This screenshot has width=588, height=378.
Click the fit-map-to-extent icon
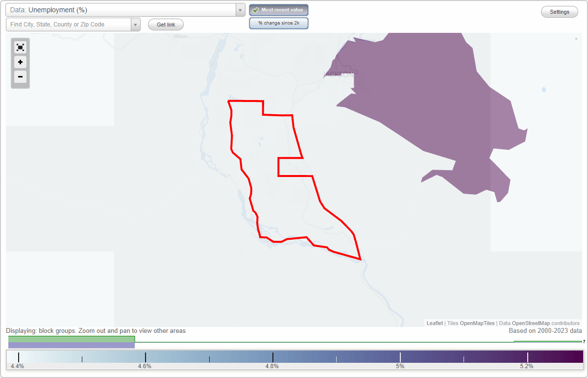tap(20, 47)
